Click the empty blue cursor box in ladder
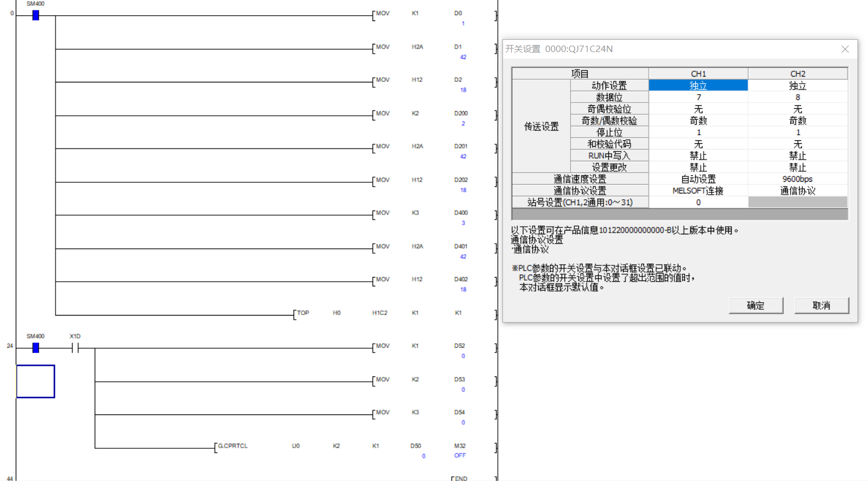Image resolution: width=868 pixels, height=481 pixels. point(36,382)
